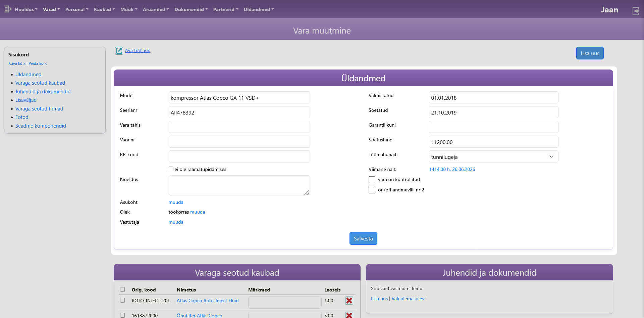Screen dimensions: 644x318
Task: Open the Dokumendid menu
Action: click(191, 9)
